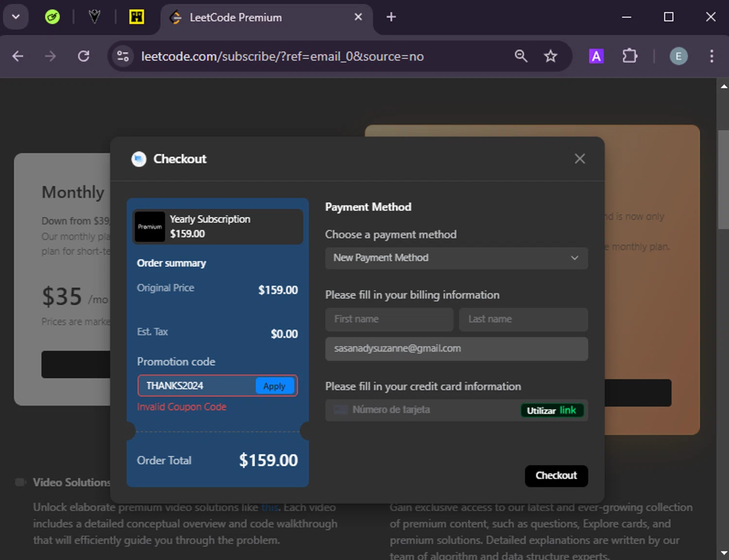Open the tab search dropdown arrow
The height and width of the screenshot is (560, 729).
[x=16, y=17]
